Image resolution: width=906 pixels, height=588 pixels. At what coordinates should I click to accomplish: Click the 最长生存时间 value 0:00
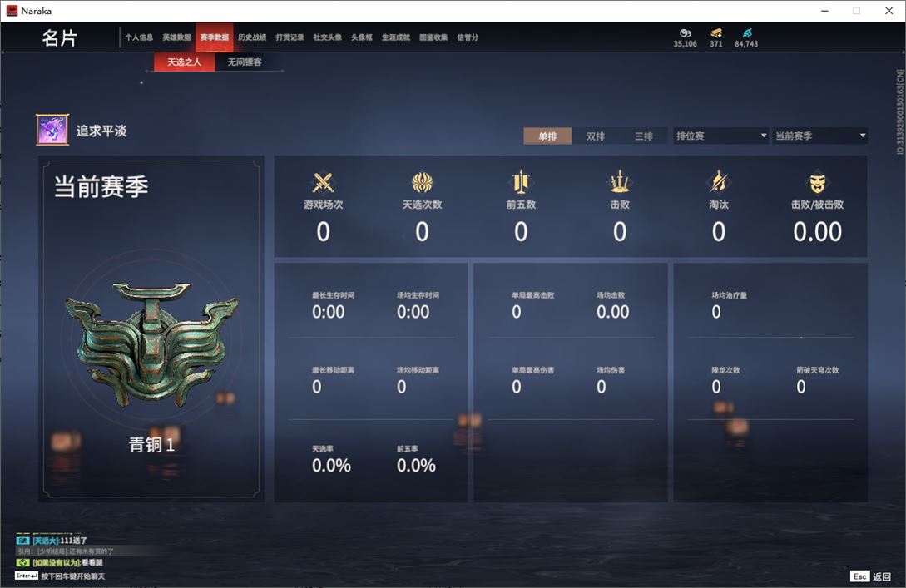328,312
